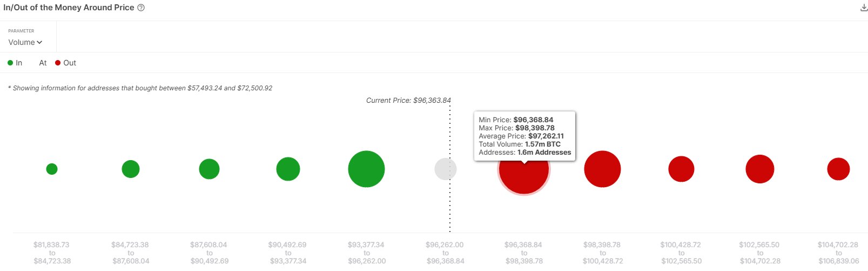Click the bubble above $98,398.78 to $100,428.72
Viewport: 868px width, 271px height.
(602, 169)
